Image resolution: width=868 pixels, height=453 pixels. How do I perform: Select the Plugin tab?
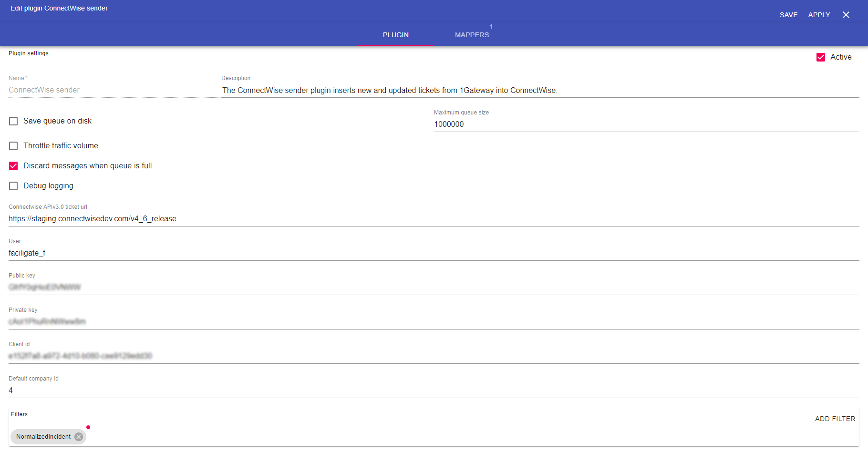[x=395, y=35]
